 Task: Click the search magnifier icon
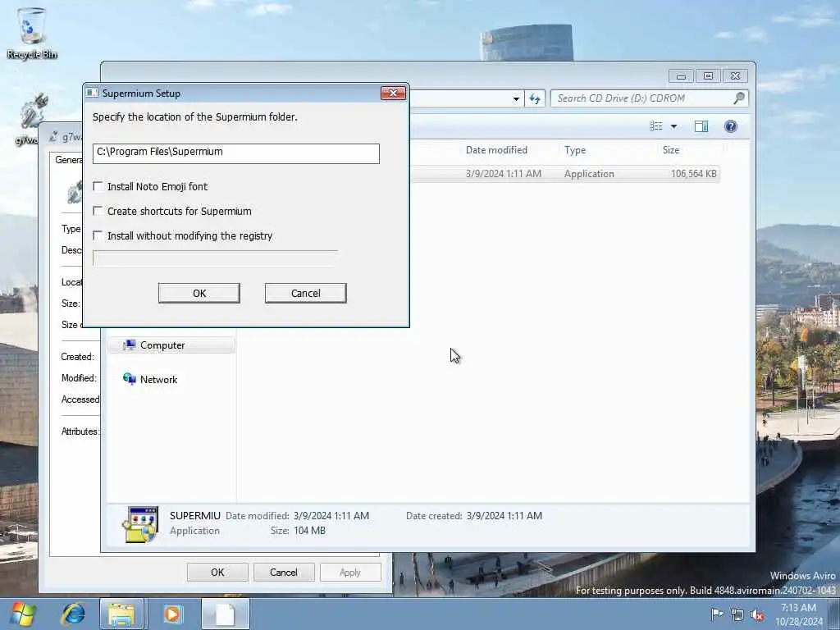[x=739, y=98]
